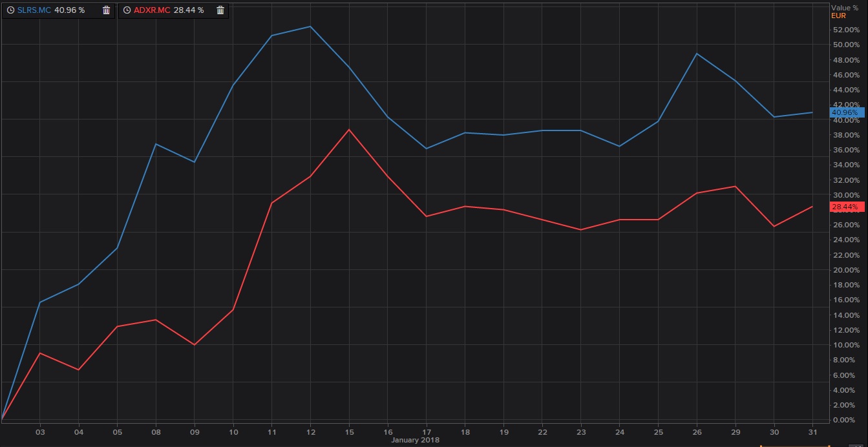868x447 pixels.
Task: Click the 36.00% axis label
Action: pyautogui.click(x=847, y=150)
